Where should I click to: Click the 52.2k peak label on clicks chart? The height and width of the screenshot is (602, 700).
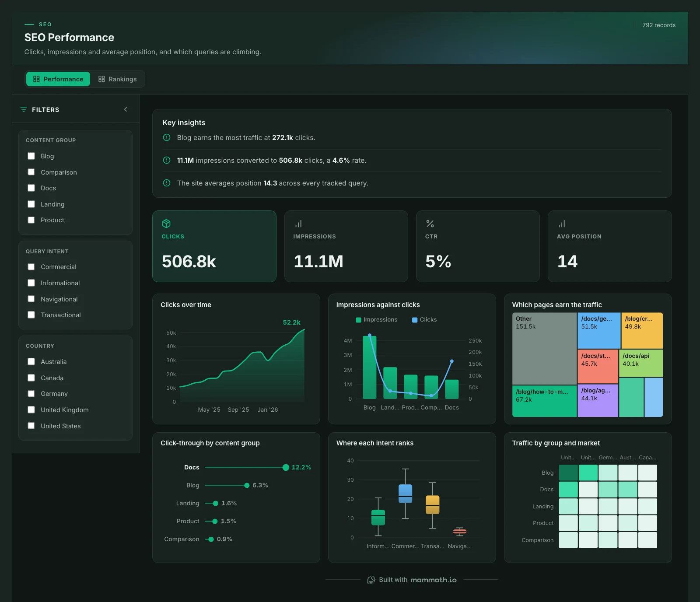pos(291,322)
